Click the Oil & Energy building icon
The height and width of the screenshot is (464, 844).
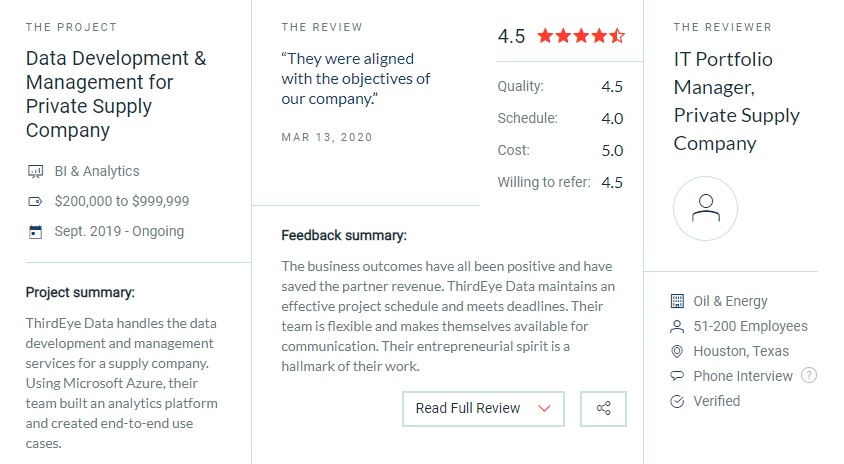677,301
